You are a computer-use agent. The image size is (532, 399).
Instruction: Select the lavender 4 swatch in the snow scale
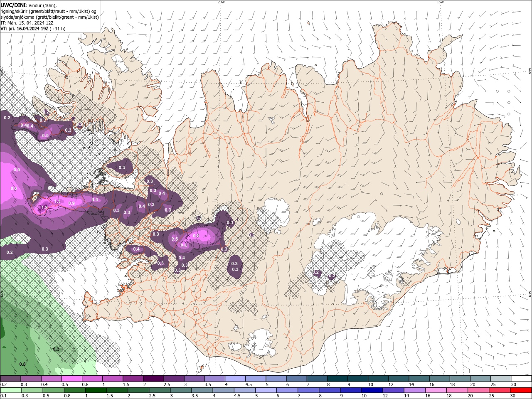click(235, 379)
